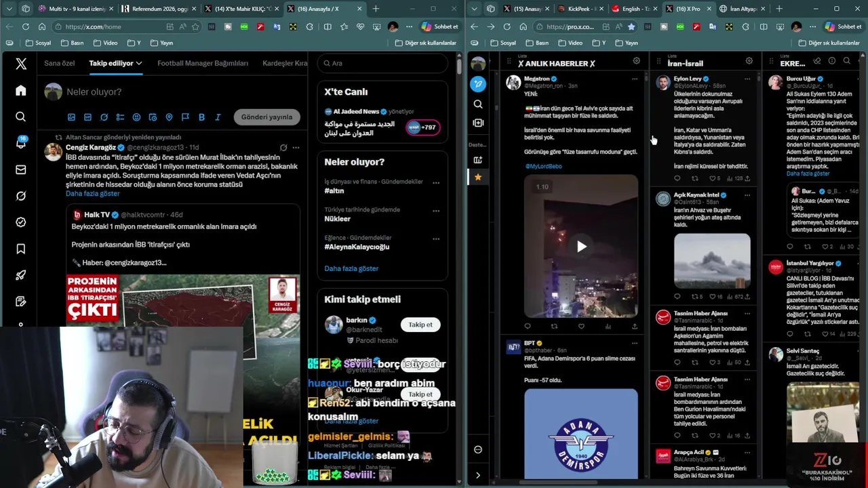Open Grok icon in X.com left sidebar
The height and width of the screenshot is (488, 868).
(21, 196)
